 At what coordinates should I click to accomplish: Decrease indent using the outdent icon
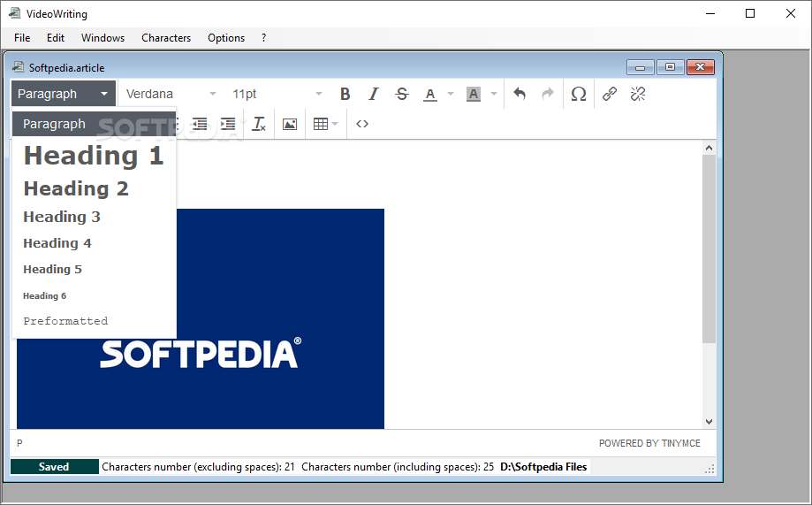click(x=200, y=124)
